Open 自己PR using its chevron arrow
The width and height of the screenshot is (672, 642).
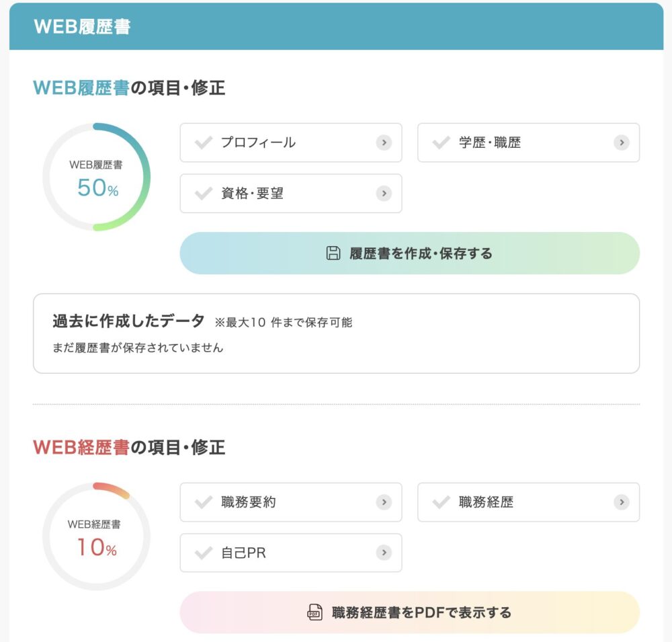[x=384, y=553]
